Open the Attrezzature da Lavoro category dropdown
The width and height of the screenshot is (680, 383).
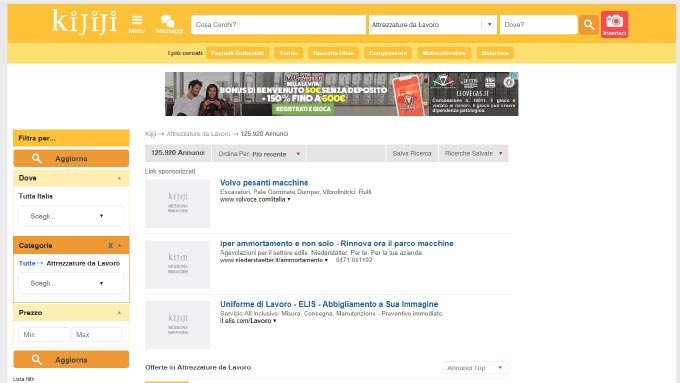click(432, 25)
